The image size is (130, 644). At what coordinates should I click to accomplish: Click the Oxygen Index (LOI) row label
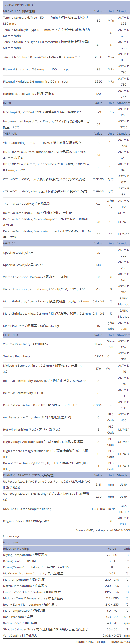click(x=26, y=521)
